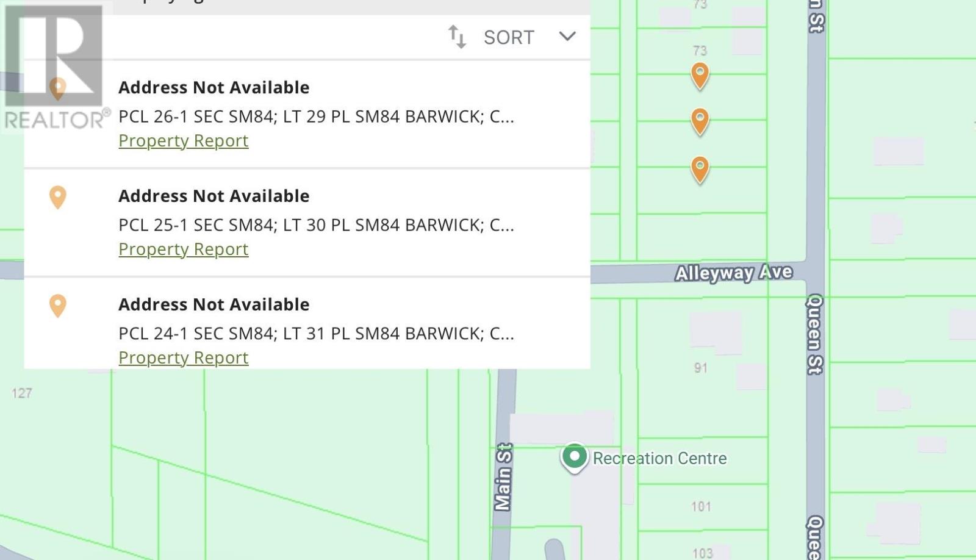
Task: Click the pin icon next to PCL 24-1
Action: 58,306
